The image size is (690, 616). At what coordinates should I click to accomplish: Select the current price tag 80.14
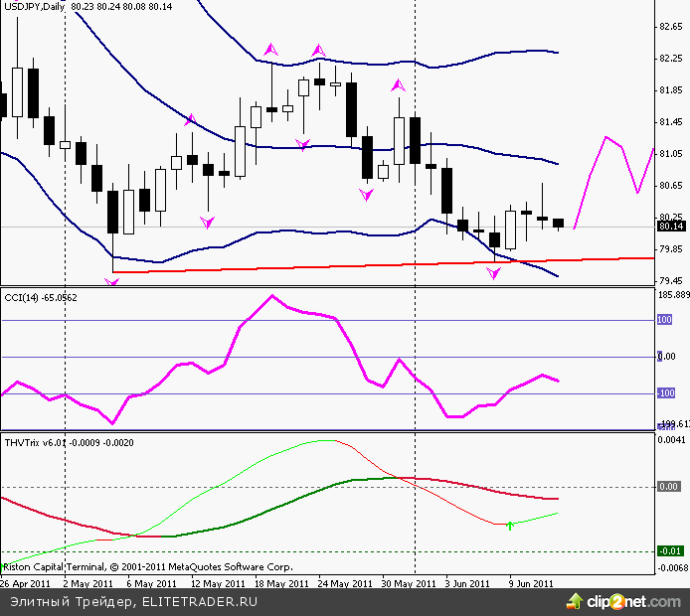point(670,227)
